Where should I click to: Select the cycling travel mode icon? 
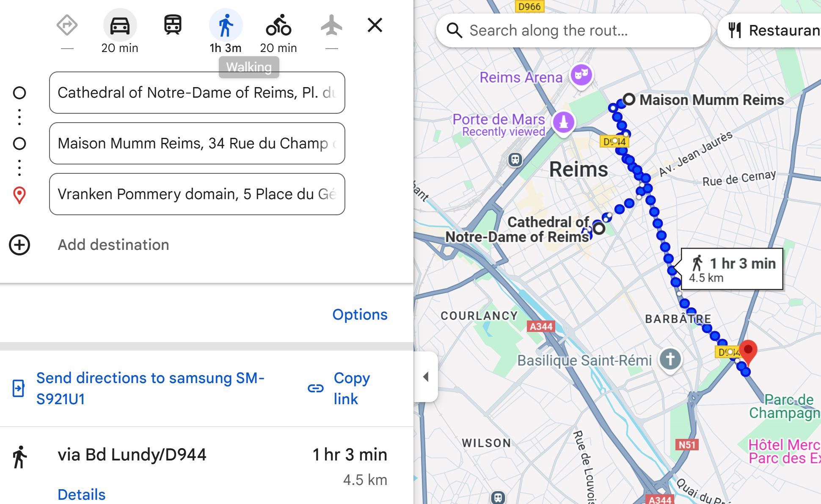(x=278, y=25)
